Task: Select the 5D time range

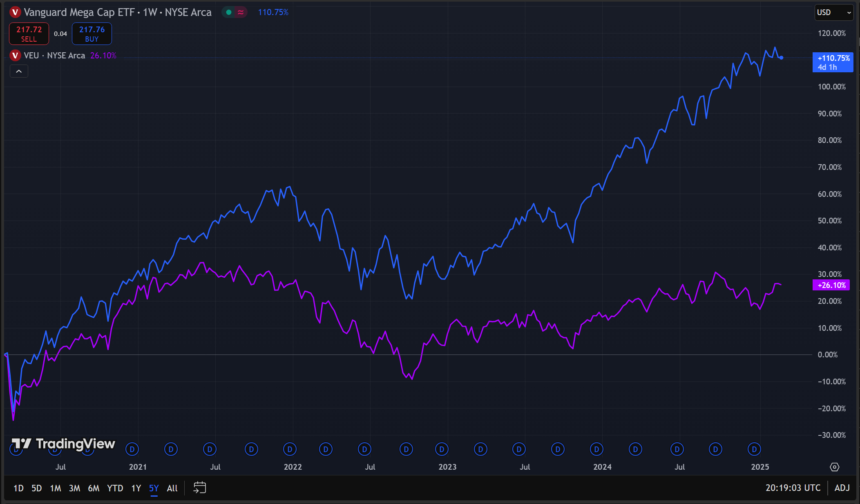Action: pos(37,488)
